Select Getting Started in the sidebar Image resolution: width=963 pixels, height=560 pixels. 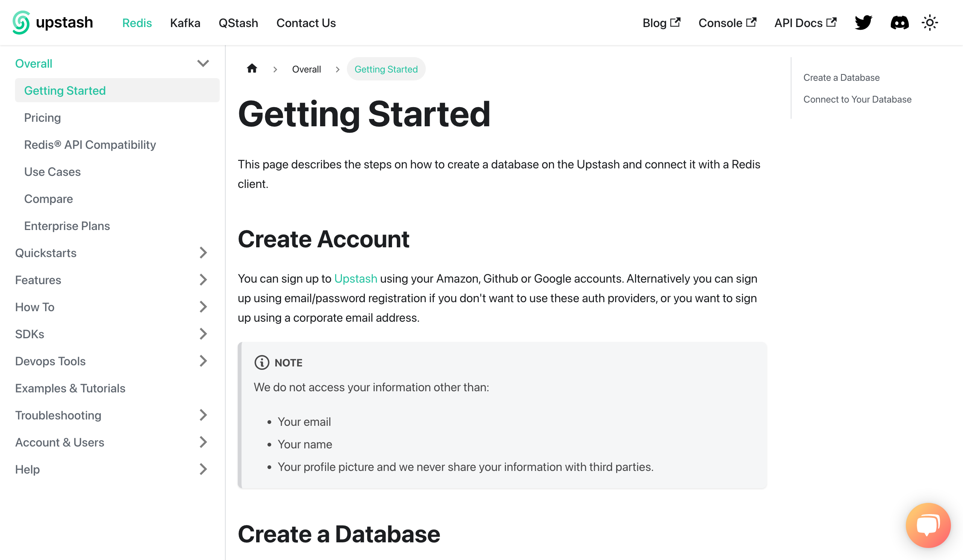117,91
